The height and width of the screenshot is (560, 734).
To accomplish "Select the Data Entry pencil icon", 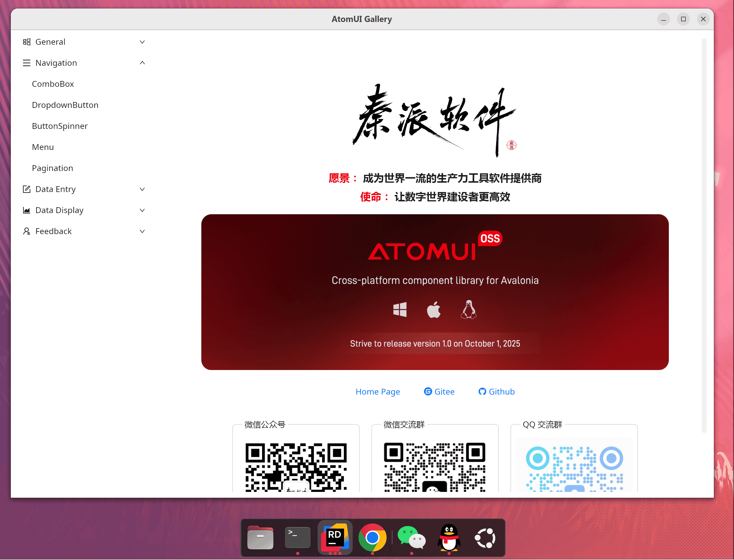I will tap(27, 189).
